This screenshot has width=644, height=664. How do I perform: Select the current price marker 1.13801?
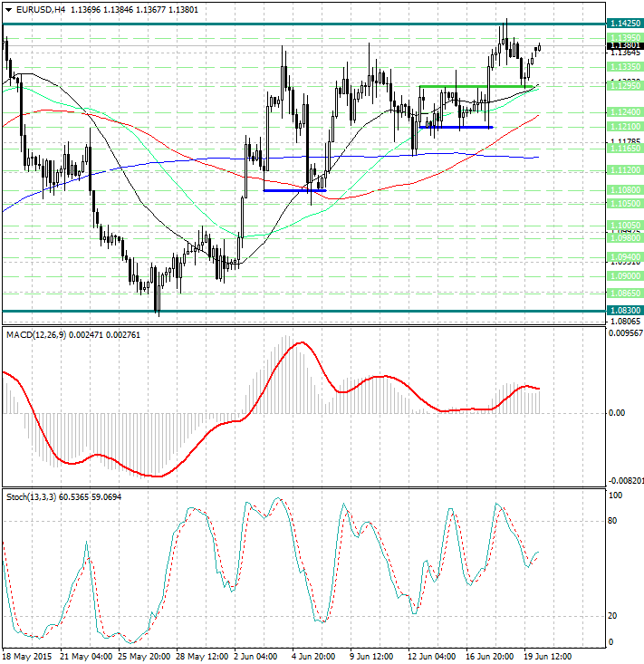pos(625,43)
